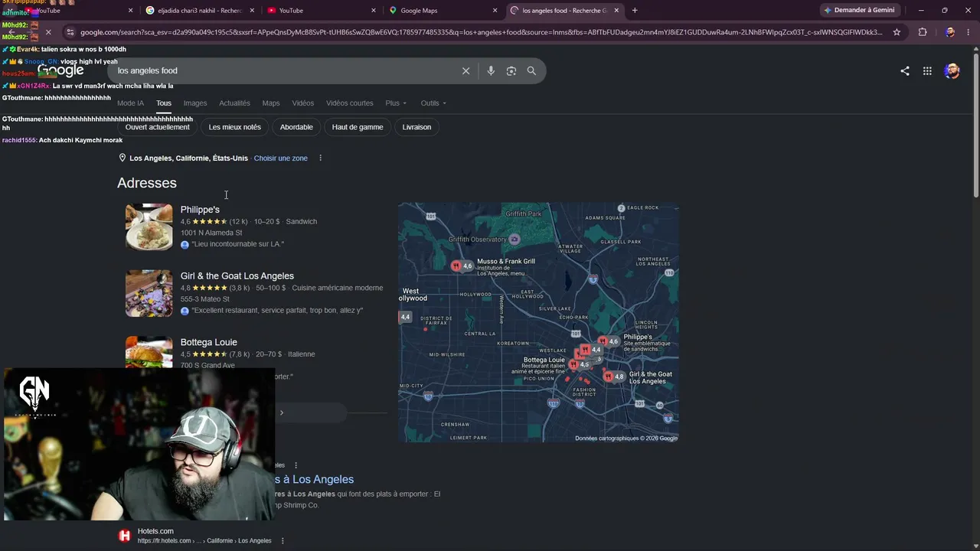Click the browser address bar URL
This screenshot has width=980, height=551.
click(482, 32)
